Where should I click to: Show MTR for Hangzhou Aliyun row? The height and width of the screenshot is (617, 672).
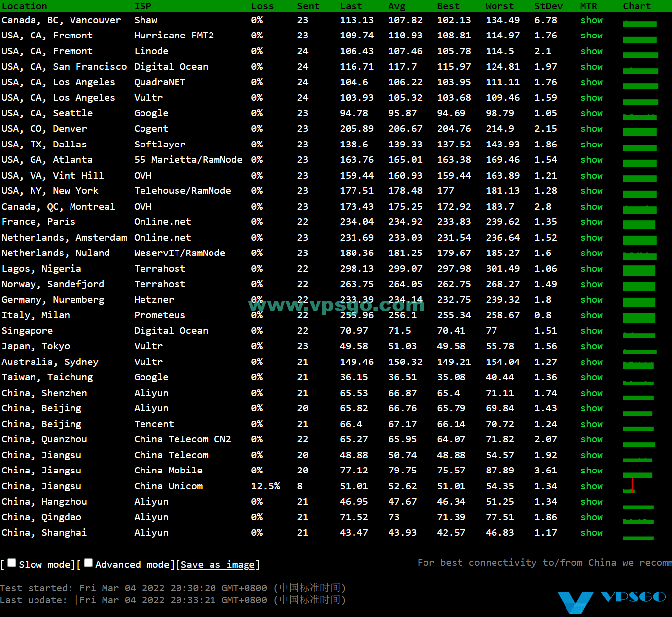click(x=592, y=502)
